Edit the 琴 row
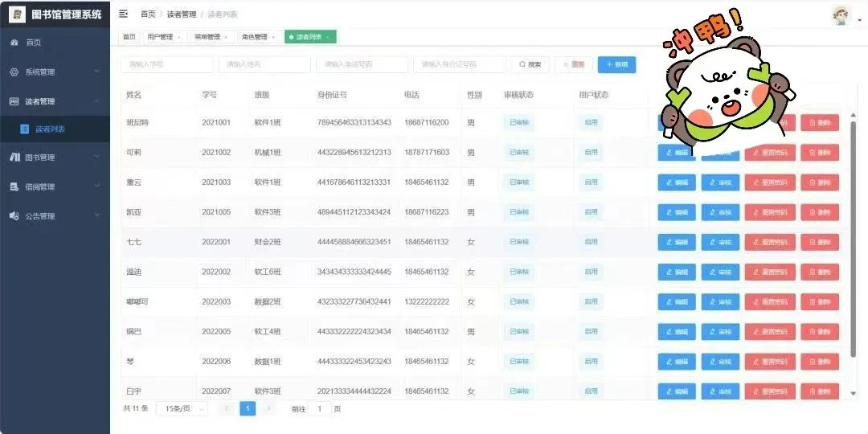Screen dimensions: 868x434 pos(677,362)
